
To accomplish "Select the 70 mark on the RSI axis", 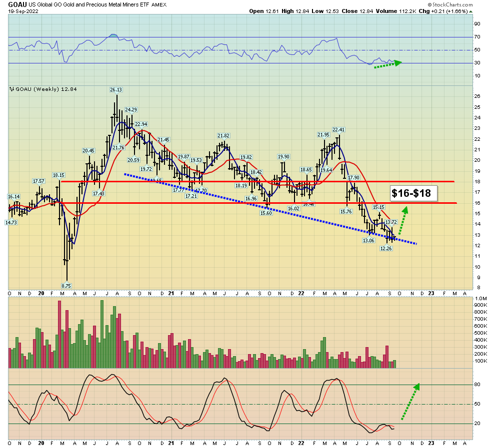I will click(x=477, y=37).
